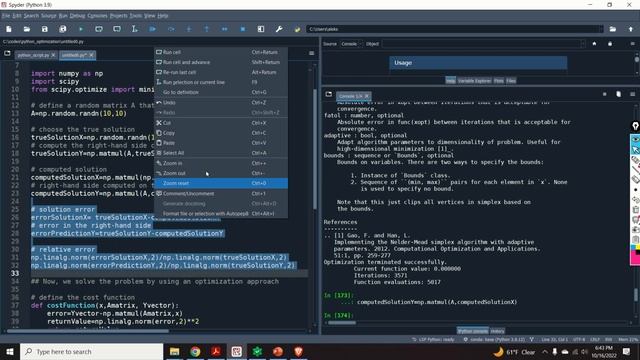This screenshot has height=360, width=640.
Task: Click the New file toolbar icon
Action: pyautogui.click(x=9, y=29)
